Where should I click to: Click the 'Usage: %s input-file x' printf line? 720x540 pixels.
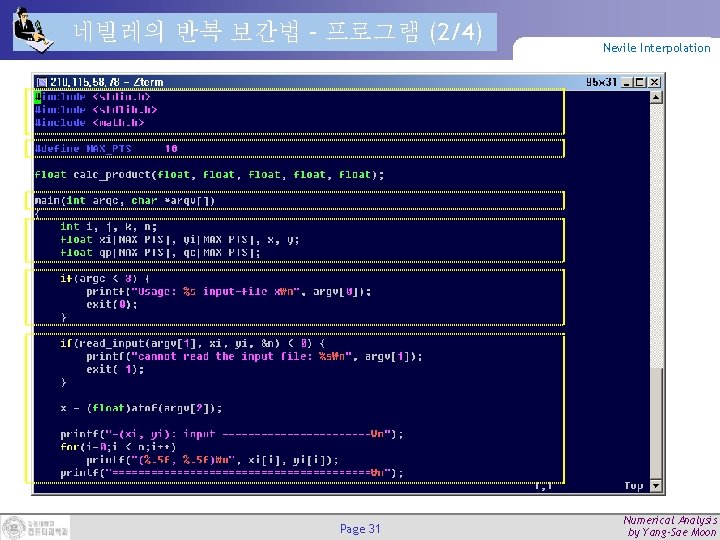click(x=229, y=292)
